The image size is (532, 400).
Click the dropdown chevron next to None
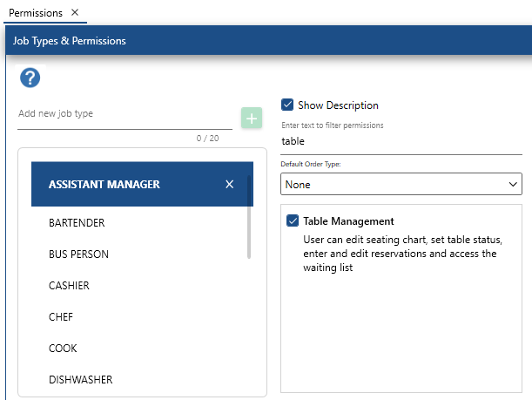click(513, 185)
